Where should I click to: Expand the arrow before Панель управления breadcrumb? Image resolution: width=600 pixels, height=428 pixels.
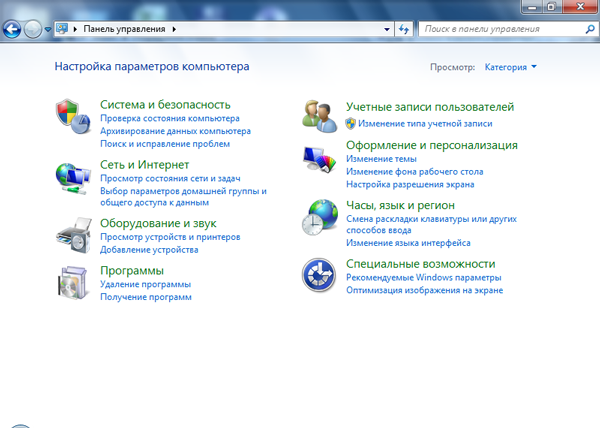tap(75, 29)
